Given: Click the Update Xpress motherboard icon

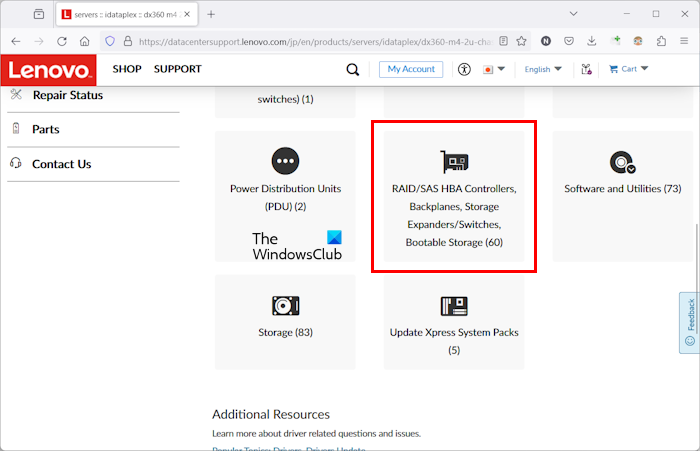Looking at the screenshot, I should point(454,306).
